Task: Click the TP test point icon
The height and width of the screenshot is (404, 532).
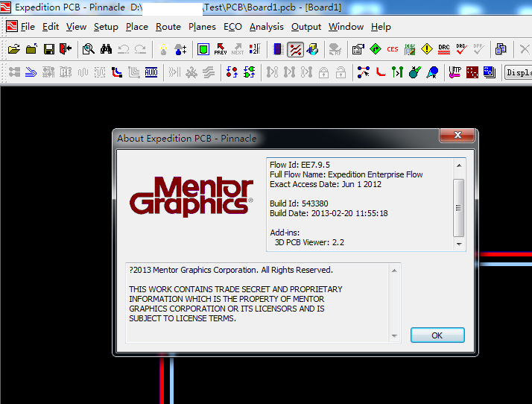Action: (x=455, y=72)
